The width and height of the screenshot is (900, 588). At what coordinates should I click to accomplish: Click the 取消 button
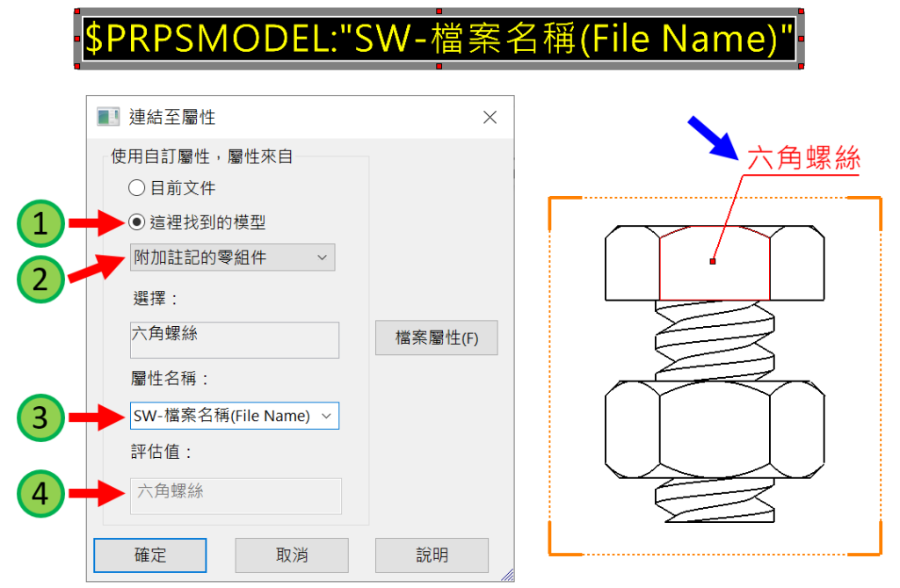click(292, 555)
